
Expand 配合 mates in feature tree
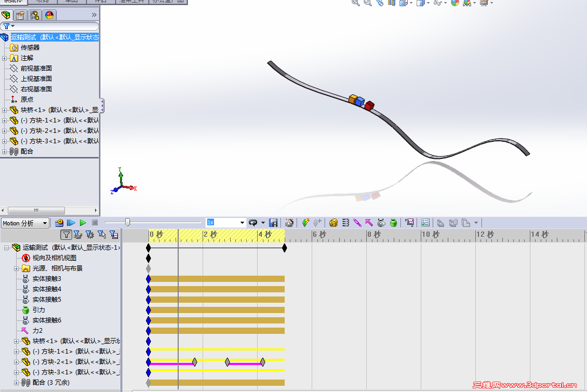[5, 152]
